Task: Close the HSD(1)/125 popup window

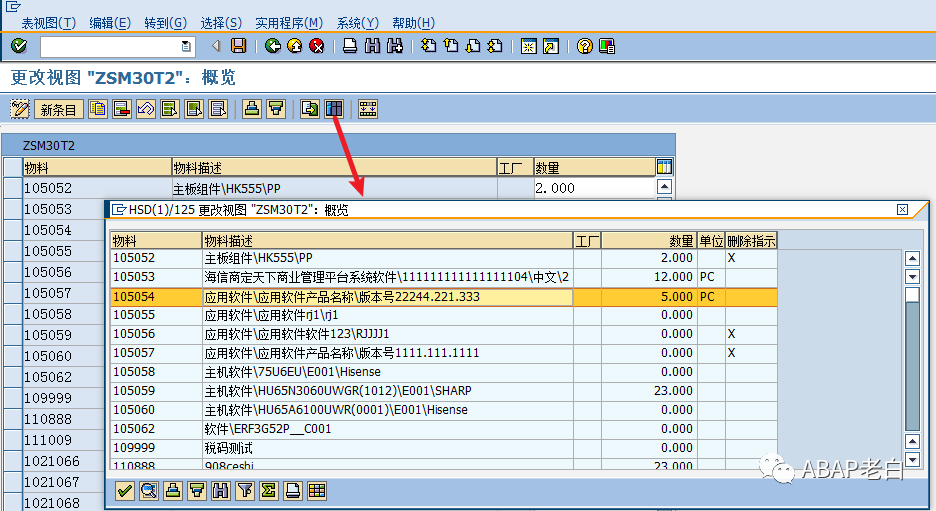Action: pos(903,210)
